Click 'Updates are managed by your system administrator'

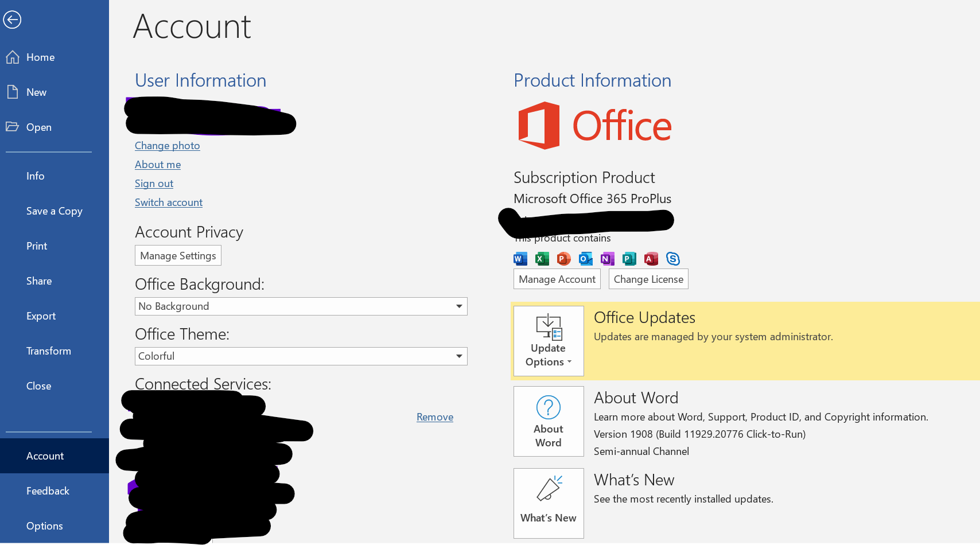click(713, 337)
